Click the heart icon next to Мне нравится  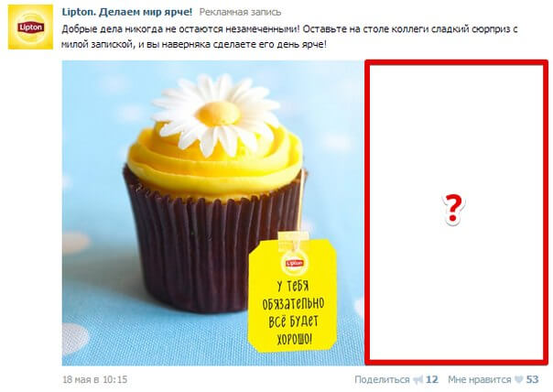(x=518, y=380)
